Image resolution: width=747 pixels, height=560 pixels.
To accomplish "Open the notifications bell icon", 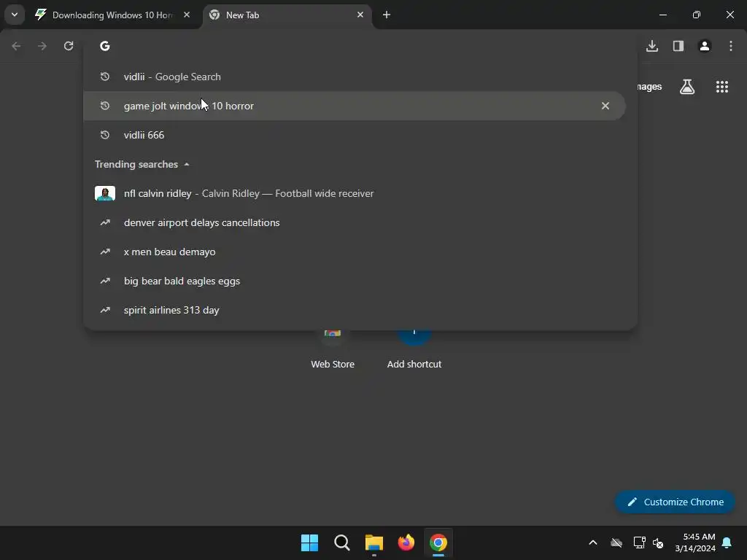I will (x=727, y=542).
